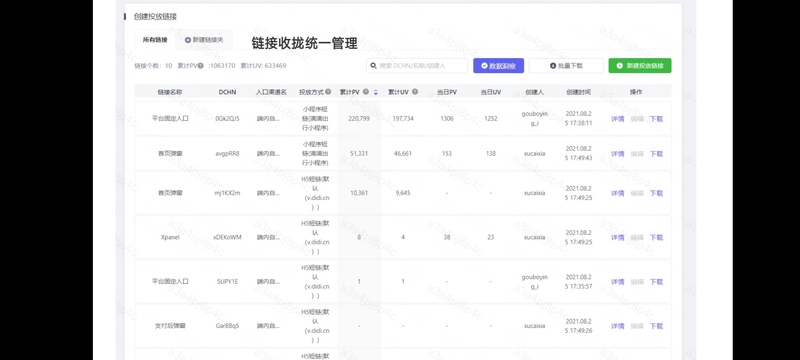Click 下载 for DCHN 5UPY1E row
Image resolution: width=800 pixels, height=360 pixels.
(656, 282)
